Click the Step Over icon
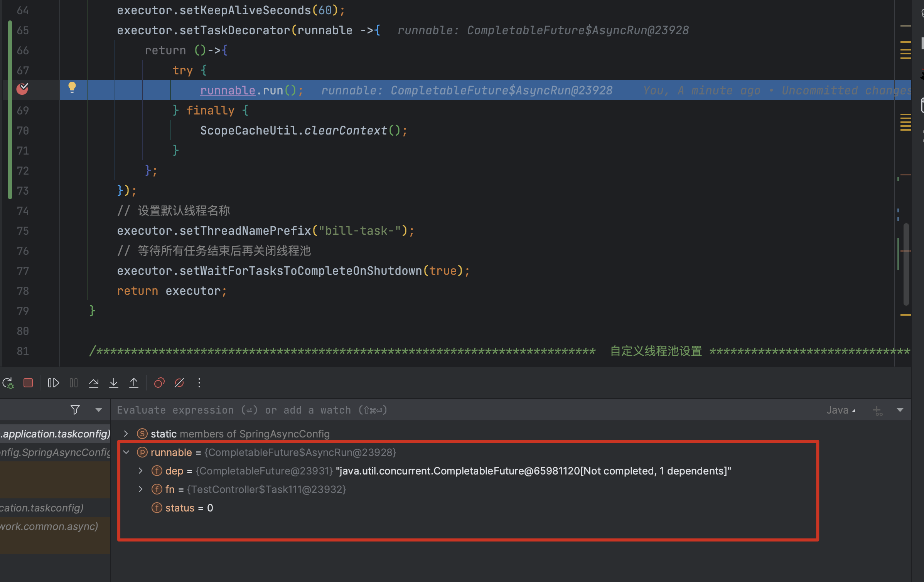This screenshot has height=582, width=924. (94, 383)
